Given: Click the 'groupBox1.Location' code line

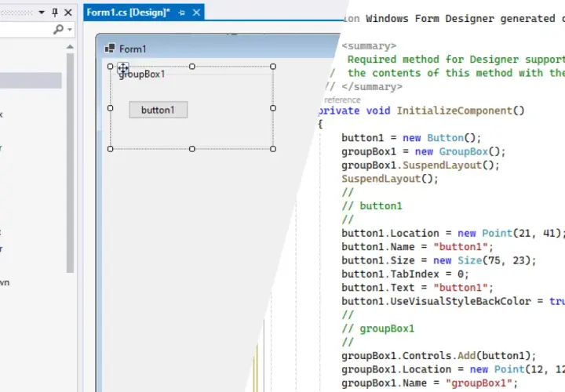Looking at the screenshot, I should click(x=454, y=370).
